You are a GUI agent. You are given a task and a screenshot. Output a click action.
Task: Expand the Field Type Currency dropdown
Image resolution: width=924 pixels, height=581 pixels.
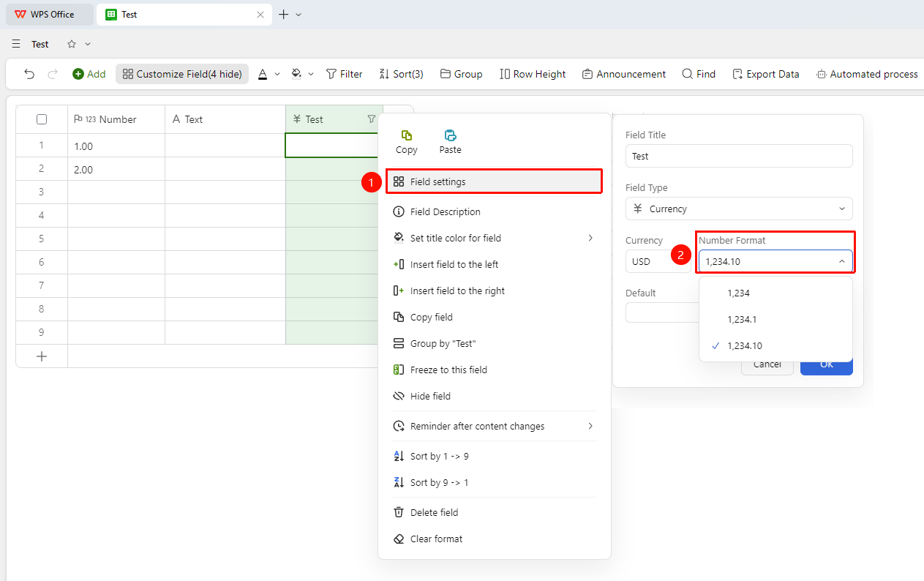(x=739, y=209)
